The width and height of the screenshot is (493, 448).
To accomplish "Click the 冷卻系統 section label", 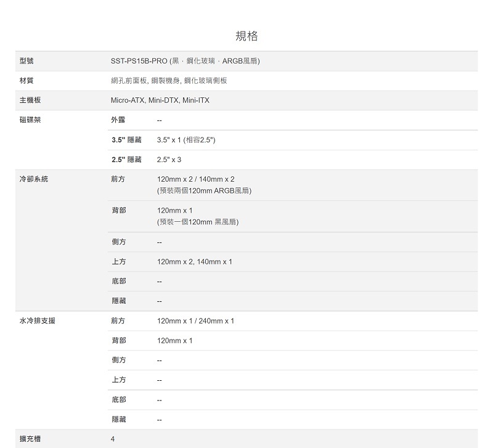I will click(33, 179).
